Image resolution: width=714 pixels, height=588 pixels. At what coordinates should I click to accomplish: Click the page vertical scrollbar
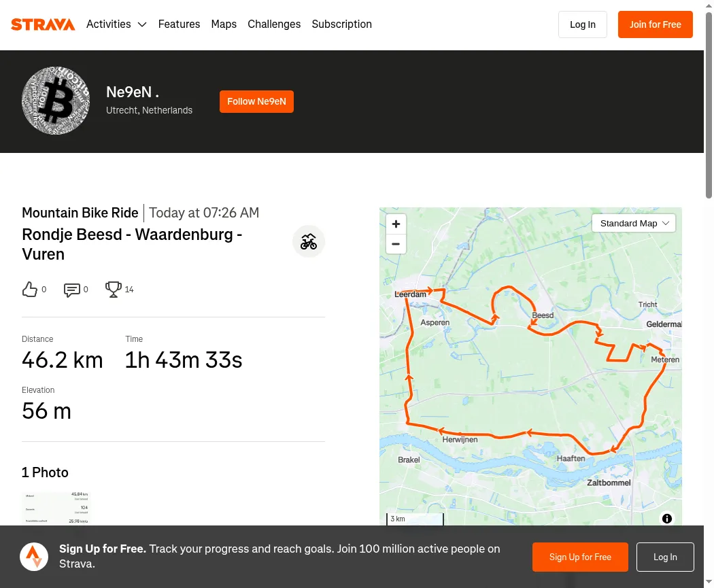click(709, 105)
